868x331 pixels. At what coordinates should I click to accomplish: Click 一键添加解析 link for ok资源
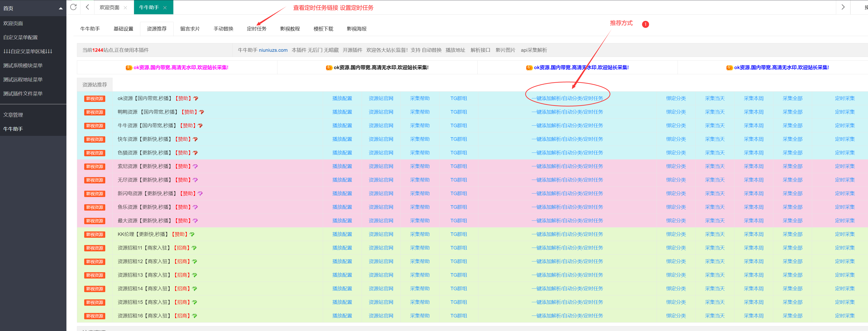567,99
